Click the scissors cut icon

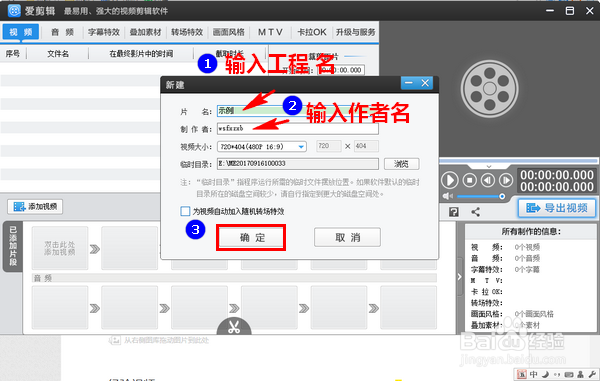coord(234,327)
